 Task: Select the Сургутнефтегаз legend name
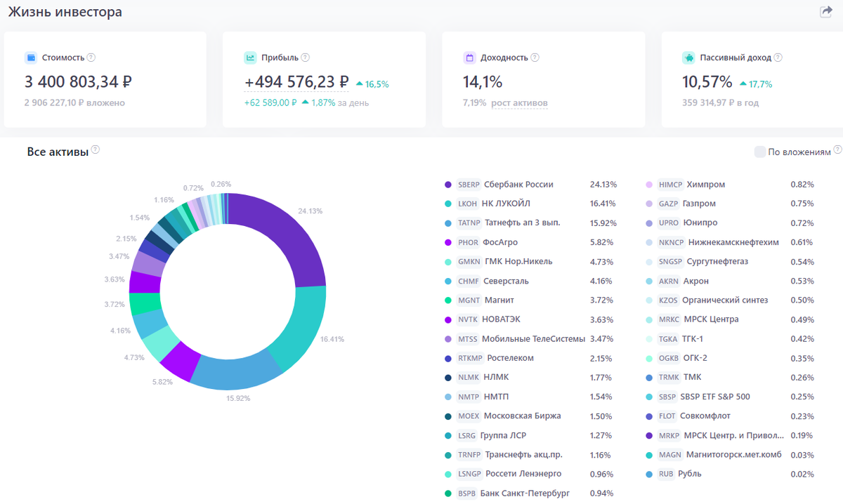point(717,262)
